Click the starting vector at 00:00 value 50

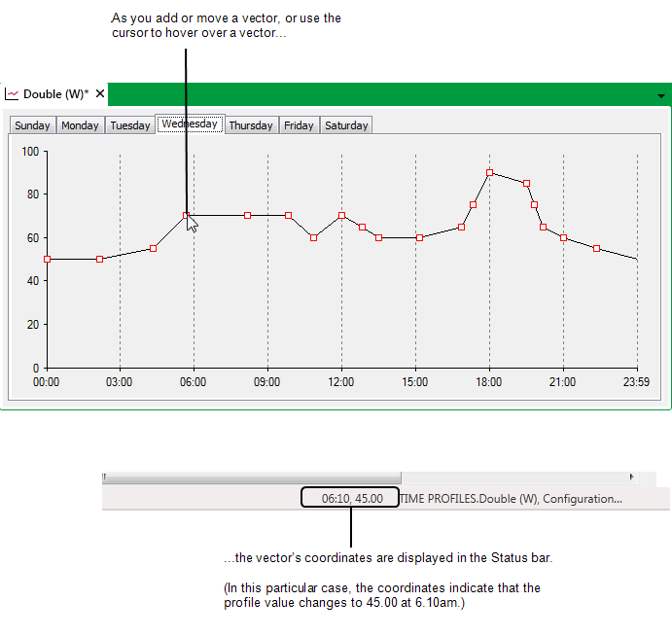pyautogui.click(x=47, y=260)
